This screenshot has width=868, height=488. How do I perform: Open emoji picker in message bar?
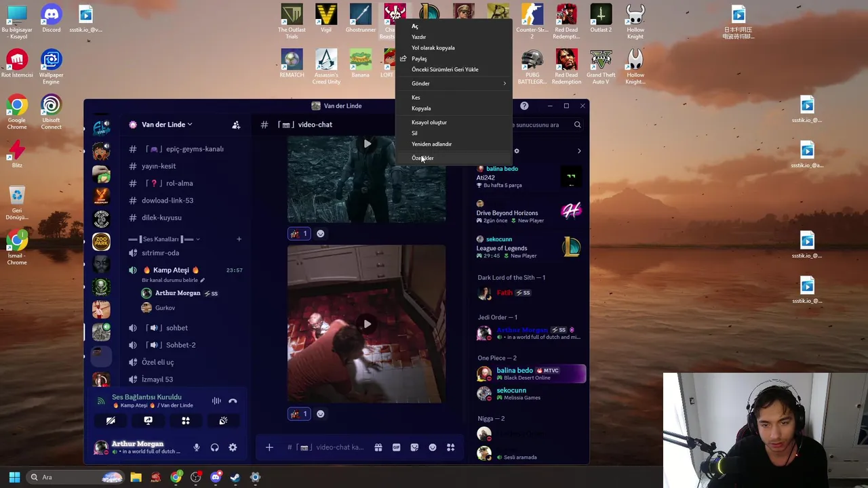(433, 447)
